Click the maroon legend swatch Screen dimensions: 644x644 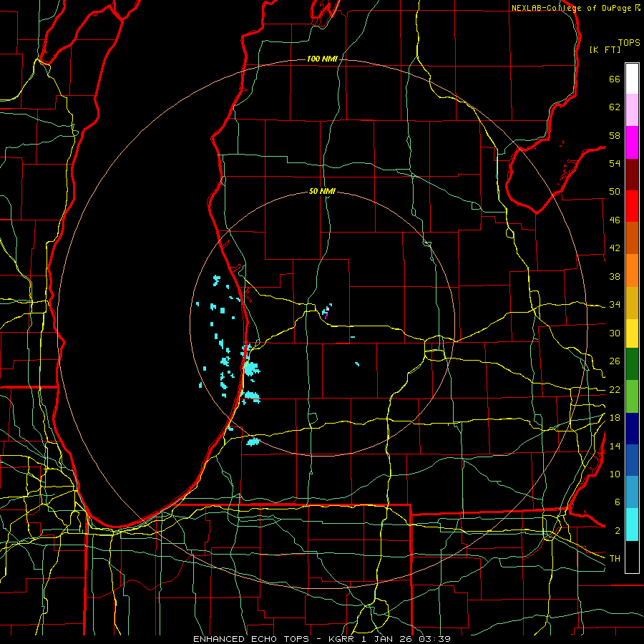(632, 175)
